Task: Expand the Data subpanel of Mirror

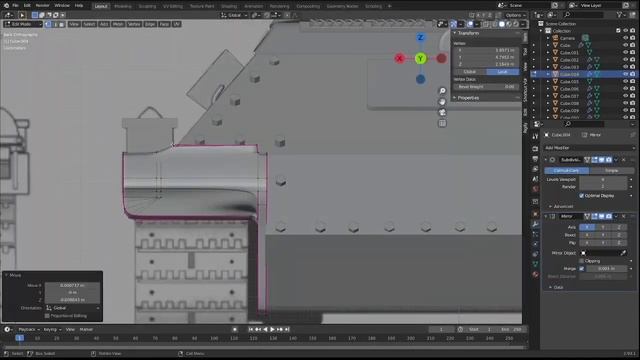Action: pos(550,287)
